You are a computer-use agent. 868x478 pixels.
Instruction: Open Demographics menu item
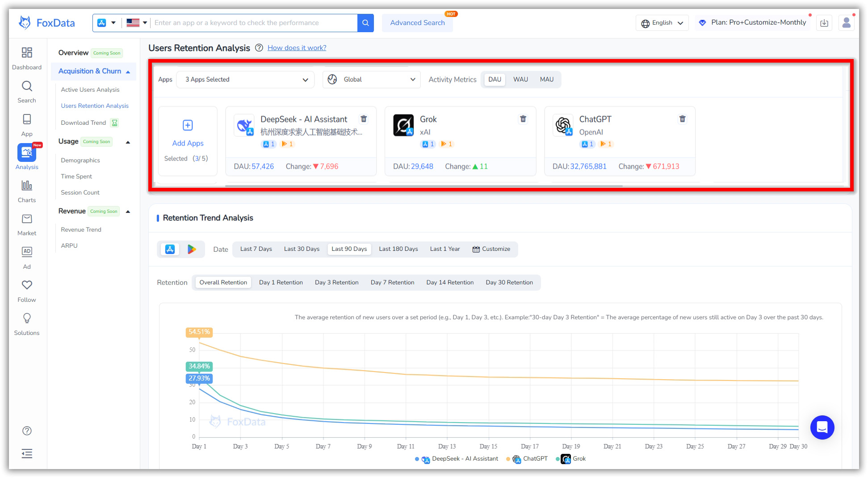point(80,161)
